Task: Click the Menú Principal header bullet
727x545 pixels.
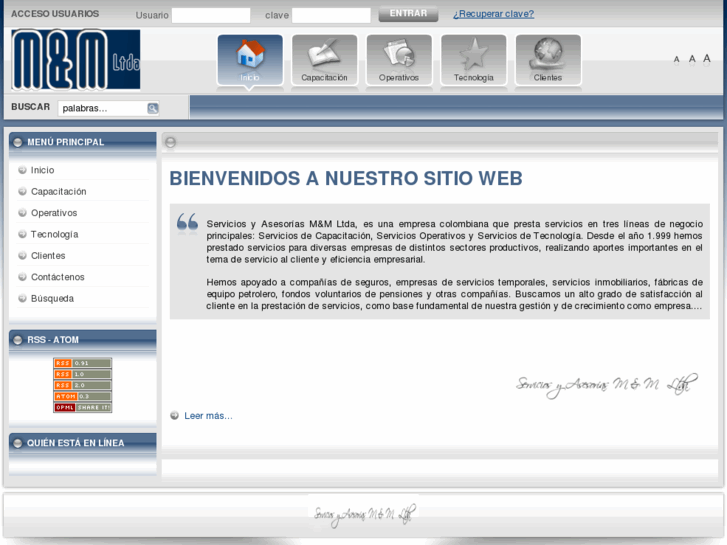Action: point(18,142)
